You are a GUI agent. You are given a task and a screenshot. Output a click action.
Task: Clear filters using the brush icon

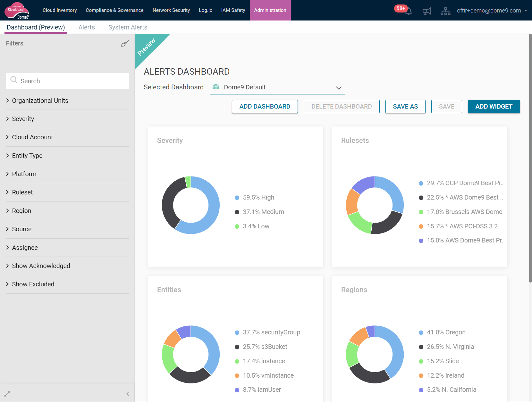coord(125,44)
